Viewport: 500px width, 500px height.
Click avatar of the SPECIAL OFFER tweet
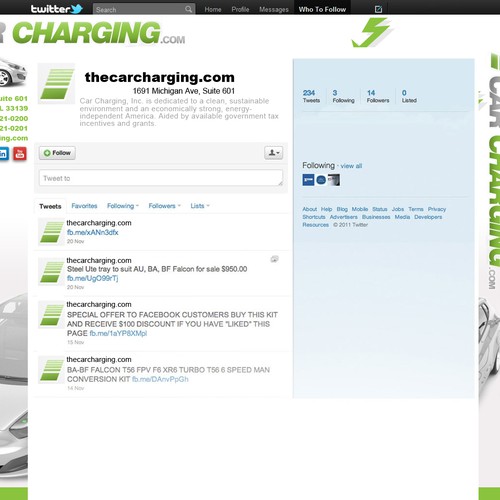[51, 315]
